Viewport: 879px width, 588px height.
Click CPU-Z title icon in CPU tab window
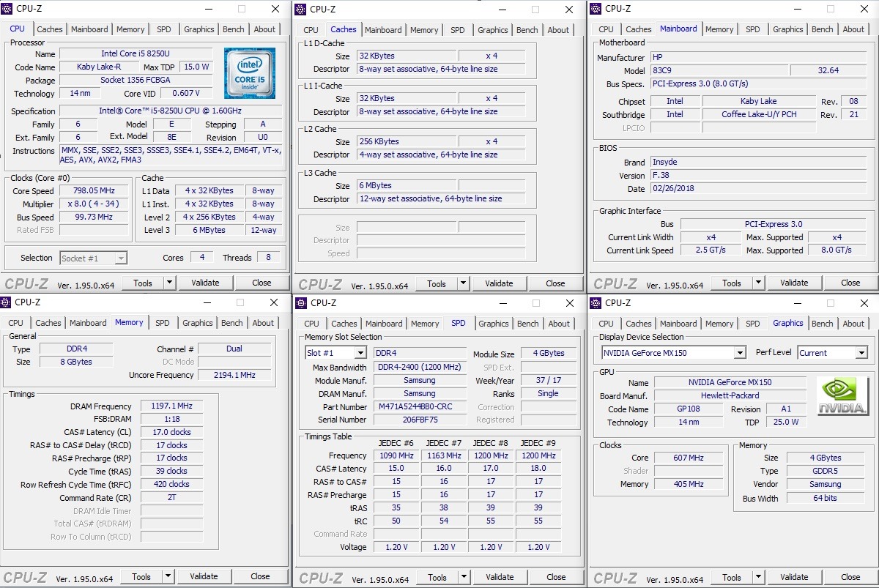(x=7, y=9)
